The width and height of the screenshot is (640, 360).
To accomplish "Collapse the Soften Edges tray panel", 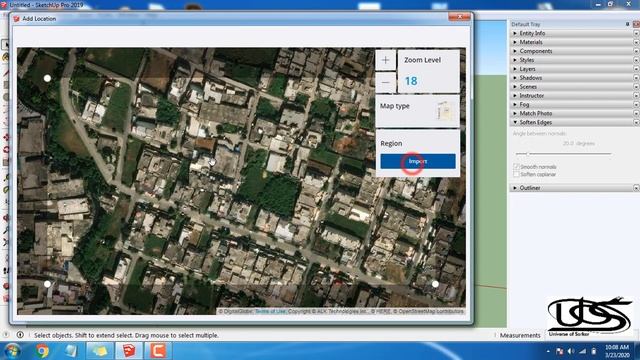I will pos(571,122).
